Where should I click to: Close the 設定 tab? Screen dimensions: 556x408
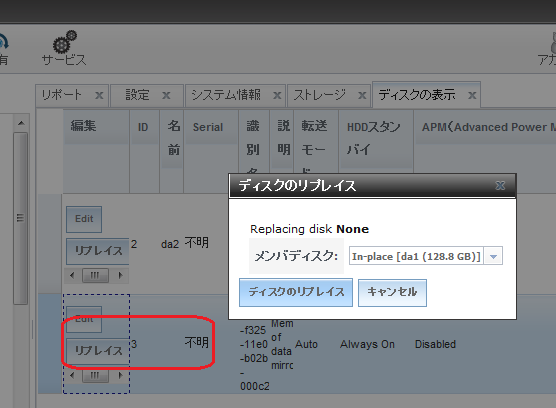[x=166, y=95]
